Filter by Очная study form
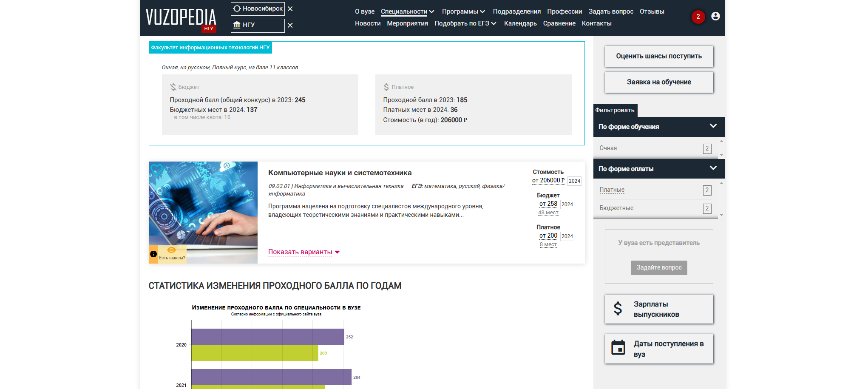The image size is (868, 389). (x=608, y=148)
